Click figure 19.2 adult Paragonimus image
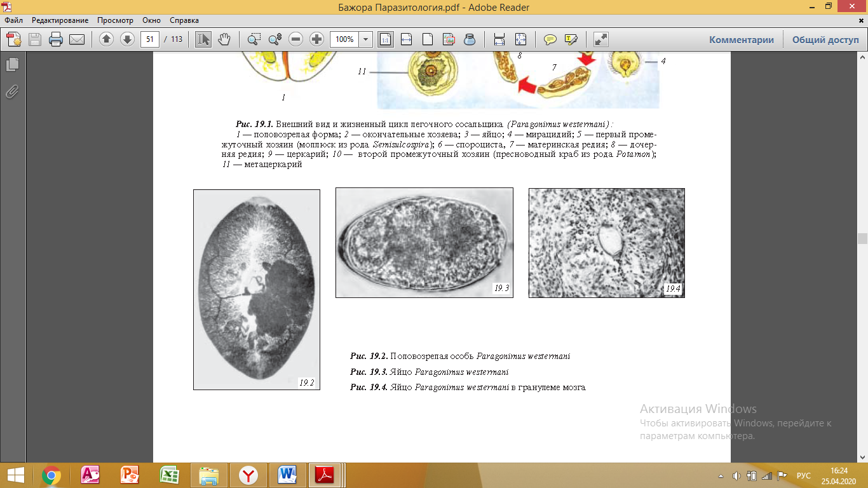The height and width of the screenshot is (488, 868). tap(257, 290)
